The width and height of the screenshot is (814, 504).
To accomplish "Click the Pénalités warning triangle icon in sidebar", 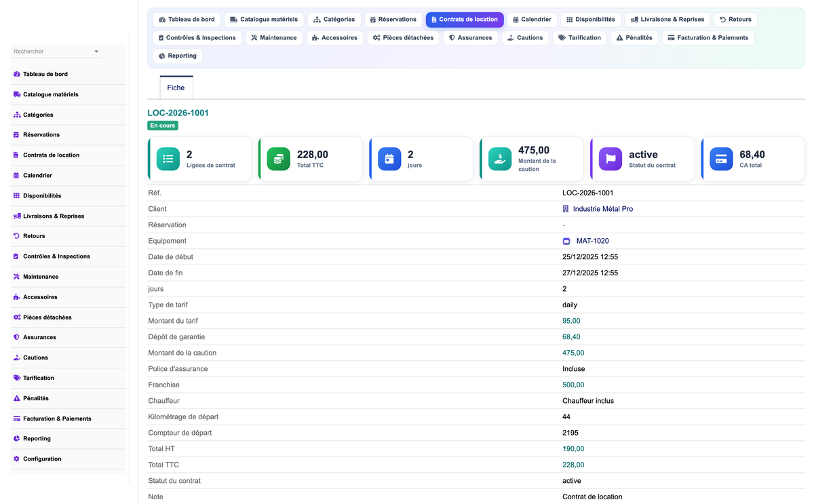I will [x=16, y=398].
